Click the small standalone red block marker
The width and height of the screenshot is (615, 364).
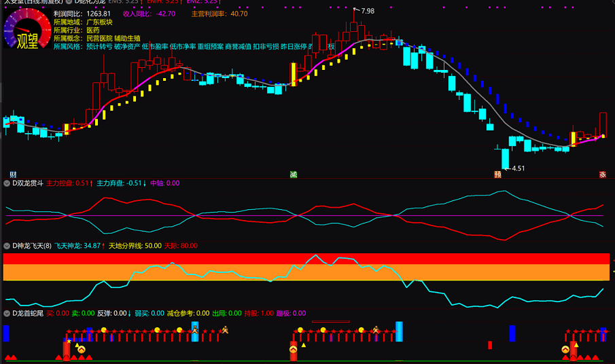click(490, 345)
